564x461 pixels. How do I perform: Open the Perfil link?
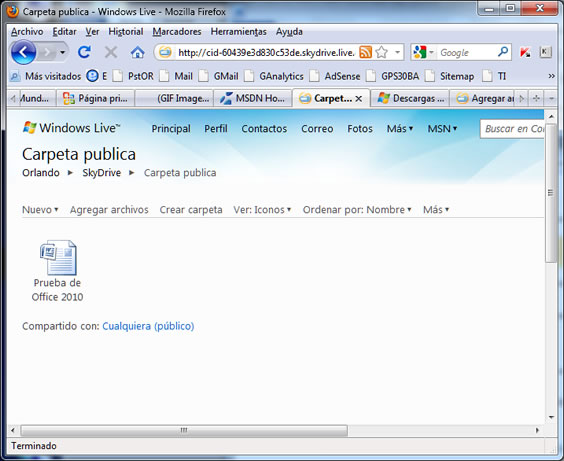point(216,129)
